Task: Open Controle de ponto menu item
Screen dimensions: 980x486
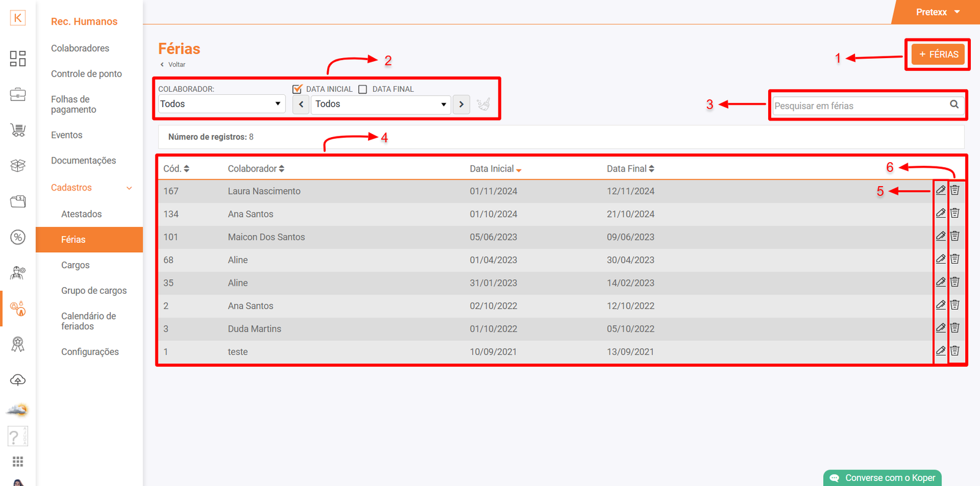Action: tap(86, 74)
